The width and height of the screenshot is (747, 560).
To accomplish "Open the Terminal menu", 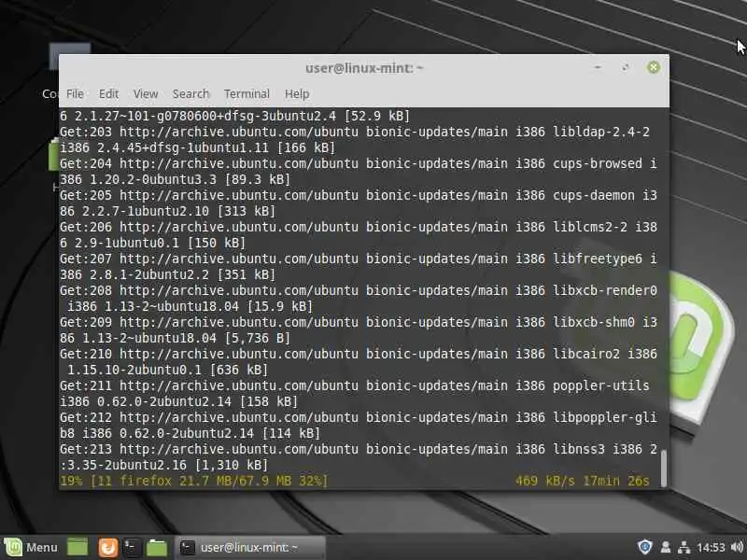I will pos(247,94).
